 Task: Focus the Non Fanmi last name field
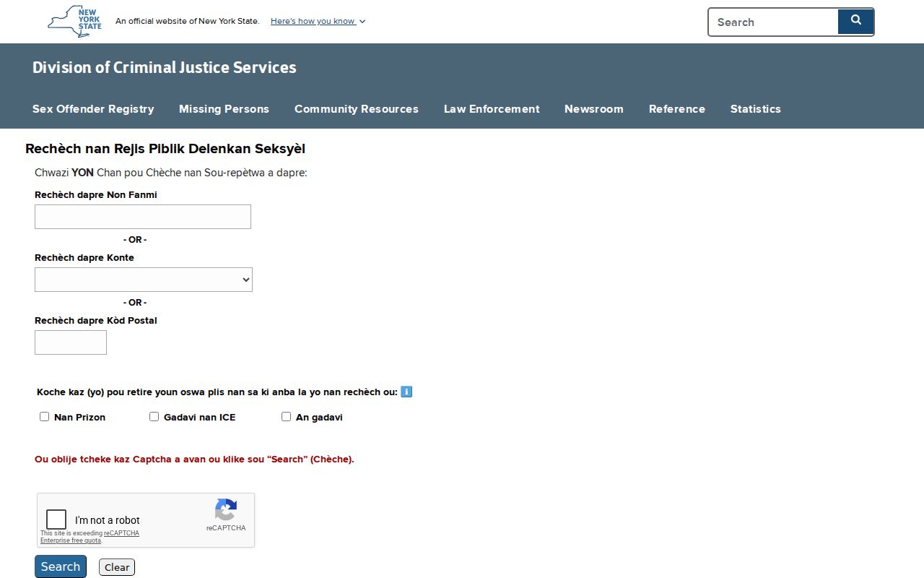(143, 217)
